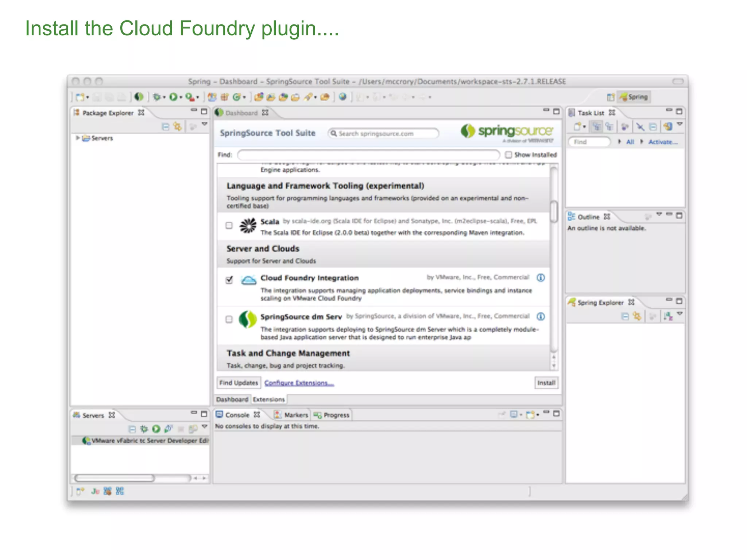This screenshot has height=560, width=747.
Task: Click the New Java Package toolbar icon
Action: pos(225,97)
